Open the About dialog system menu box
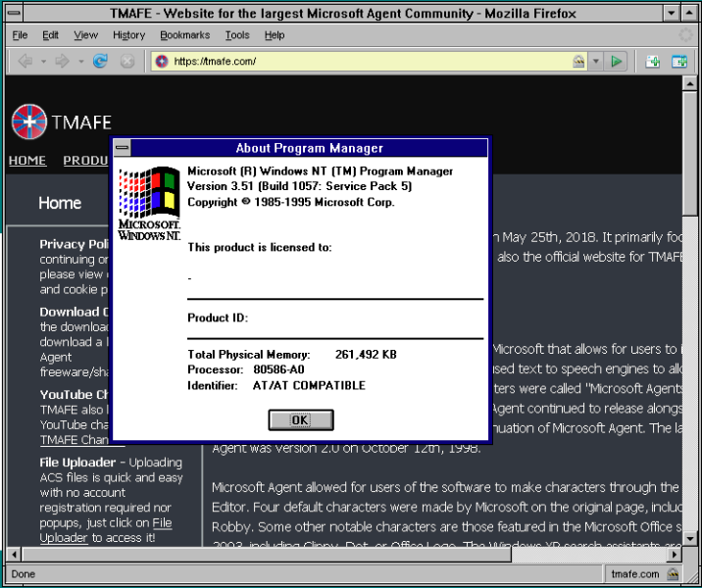 click(x=122, y=148)
